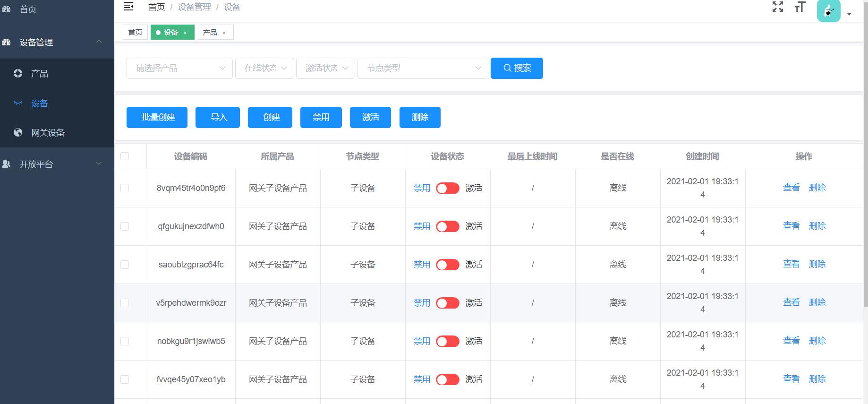
Task: Click the hamburger menu collapse icon
Action: 128,7
